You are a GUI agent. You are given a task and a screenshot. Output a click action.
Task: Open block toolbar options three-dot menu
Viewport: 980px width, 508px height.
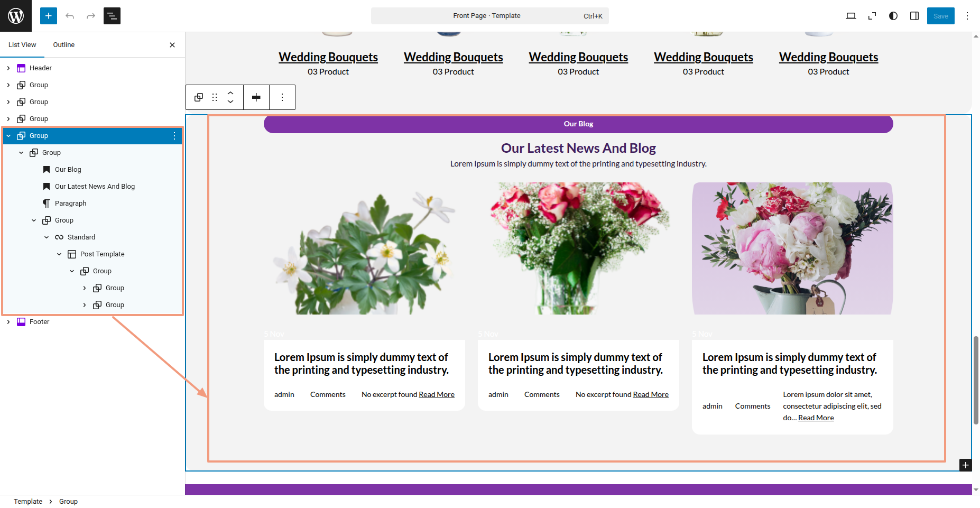click(282, 97)
